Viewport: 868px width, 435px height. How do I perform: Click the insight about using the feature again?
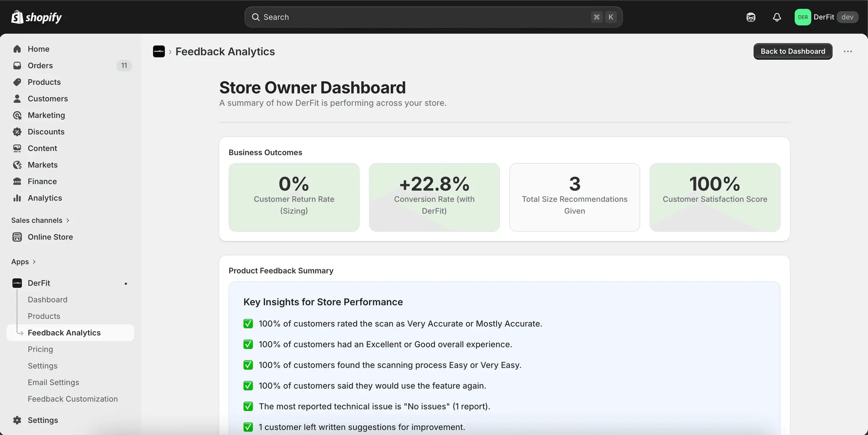(372, 386)
